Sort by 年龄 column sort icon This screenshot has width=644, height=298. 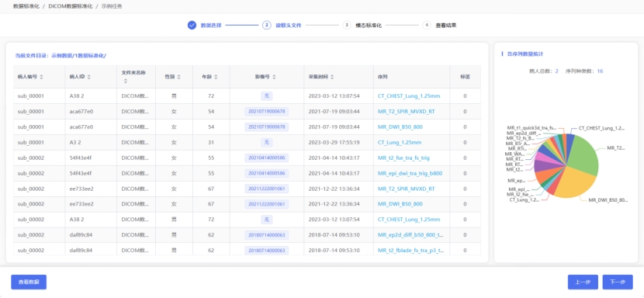click(216, 77)
